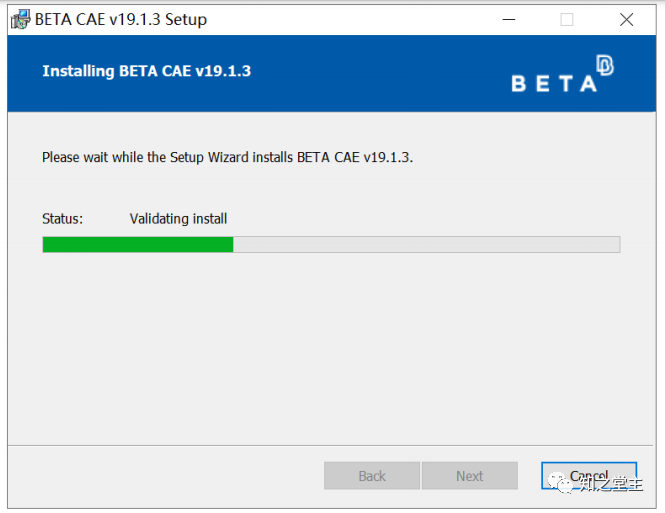Click the BETA wordmark logo in the banner
This screenshot has height=513, width=665.
pos(554,83)
